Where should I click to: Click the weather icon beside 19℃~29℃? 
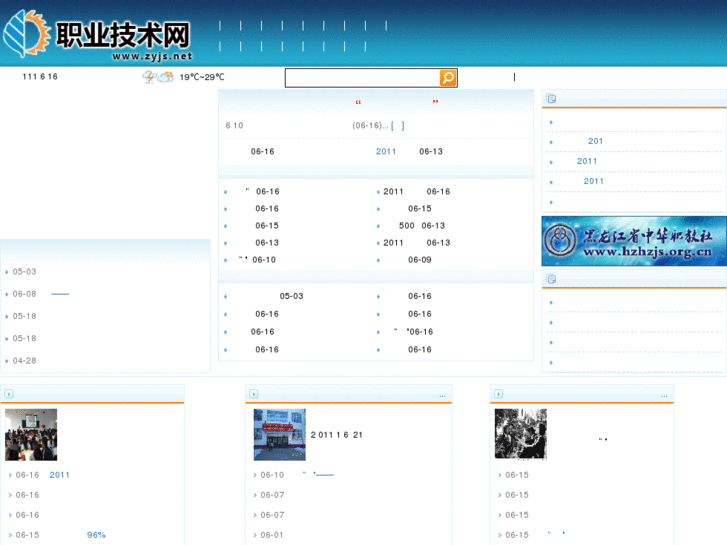point(149,77)
